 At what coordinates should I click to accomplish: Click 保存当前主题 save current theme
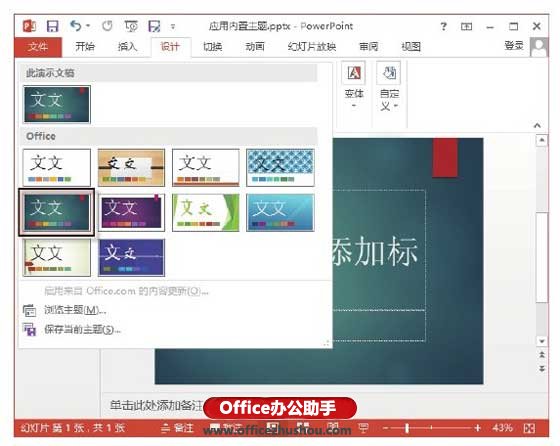pyautogui.click(x=82, y=329)
